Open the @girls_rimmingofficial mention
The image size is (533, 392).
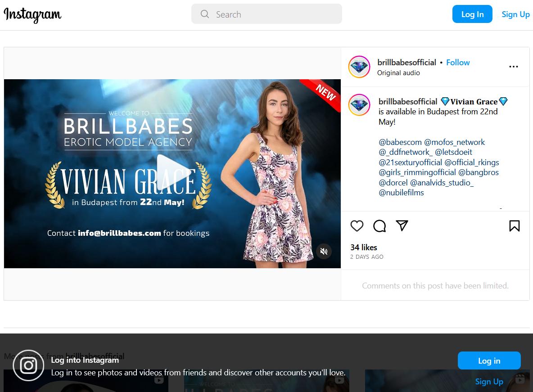417,172
